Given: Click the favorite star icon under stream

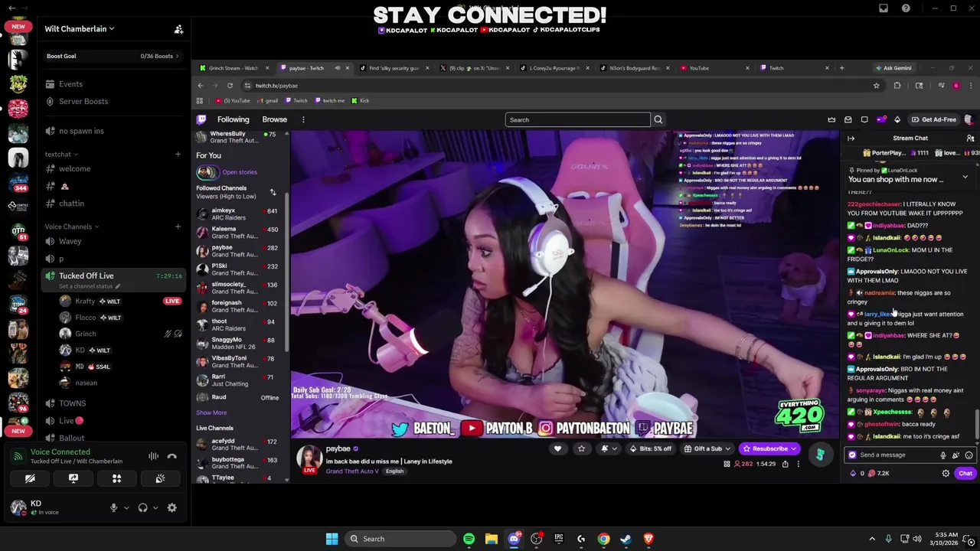Looking at the screenshot, I should click(x=581, y=448).
